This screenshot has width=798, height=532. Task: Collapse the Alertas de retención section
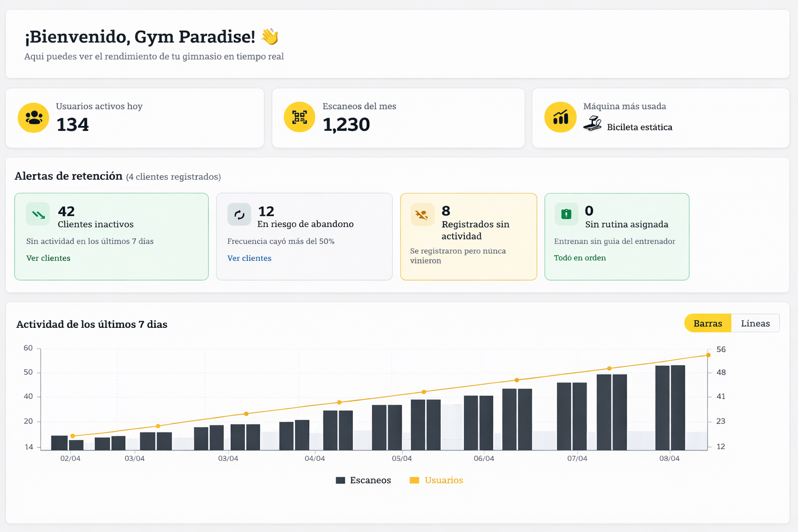click(x=69, y=176)
